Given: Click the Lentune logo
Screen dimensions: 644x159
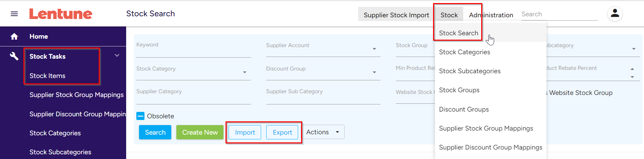Looking at the screenshot, I should 61,14.
